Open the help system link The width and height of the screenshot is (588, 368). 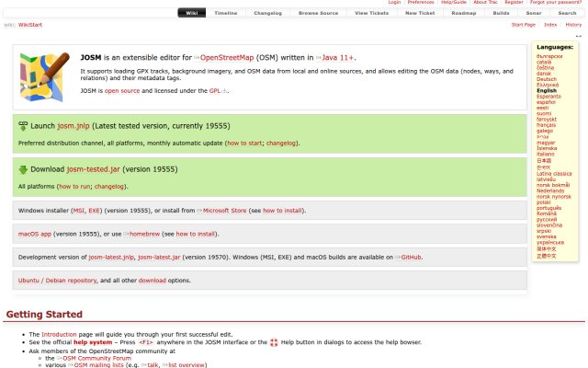pos(93,342)
